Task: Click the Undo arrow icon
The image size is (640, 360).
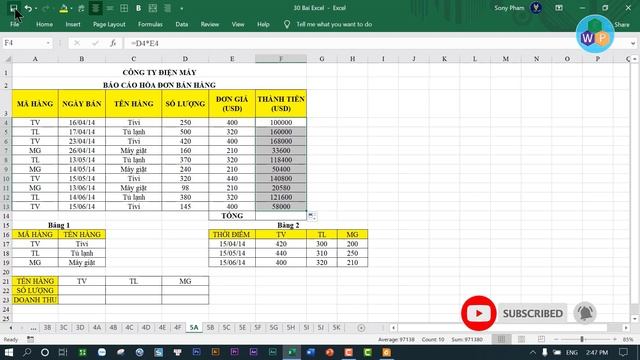Action: point(28,8)
